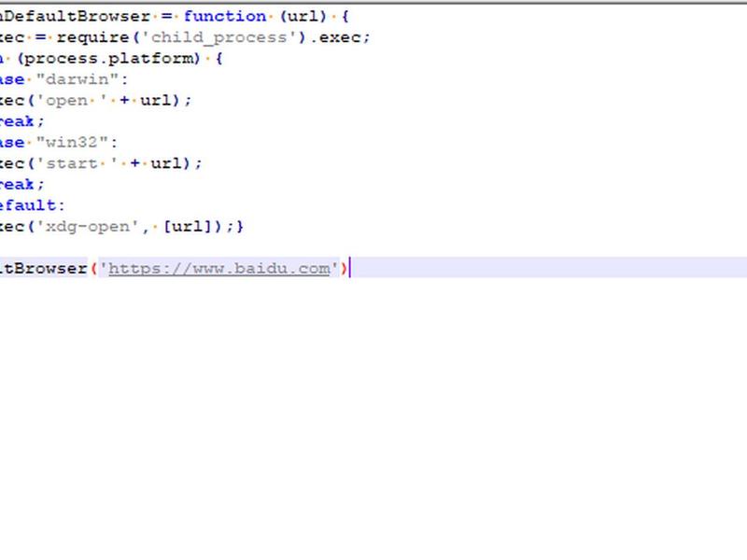Click '[url]' array argument
The width and height of the screenshot is (747, 560).
(x=187, y=227)
